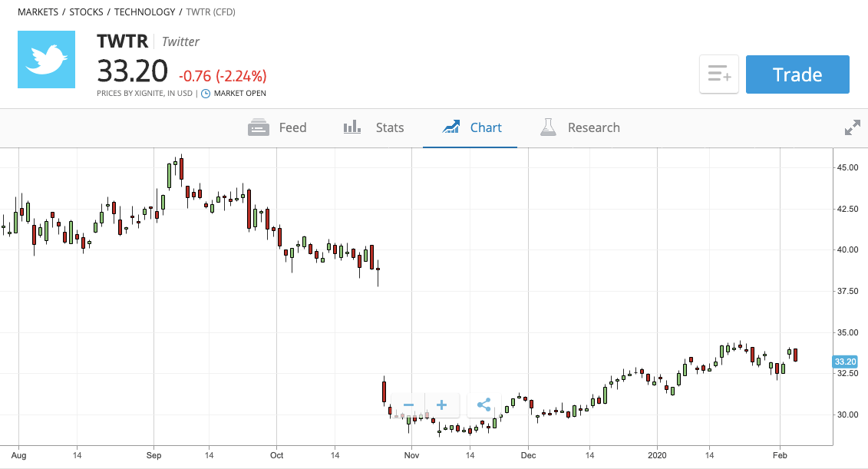The width and height of the screenshot is (868, 469).
Task: Go to MARKETS breadcrumb link
Action: [x=38, y=12]
